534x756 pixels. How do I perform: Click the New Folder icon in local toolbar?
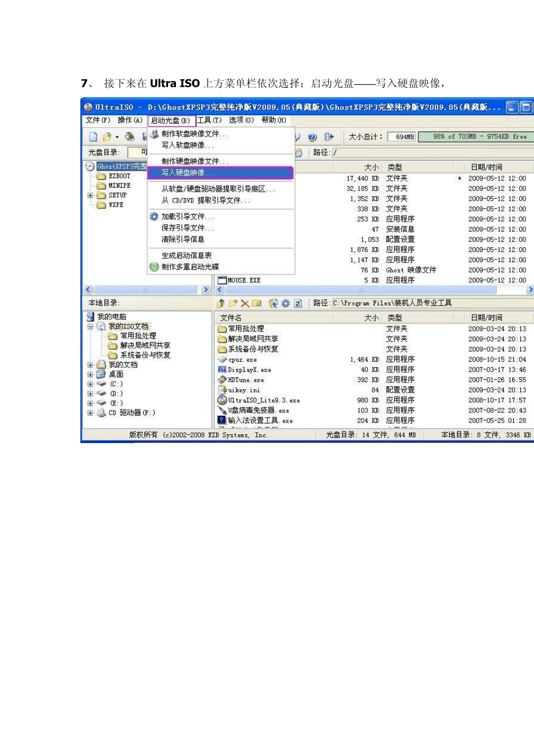click(233, 303)
